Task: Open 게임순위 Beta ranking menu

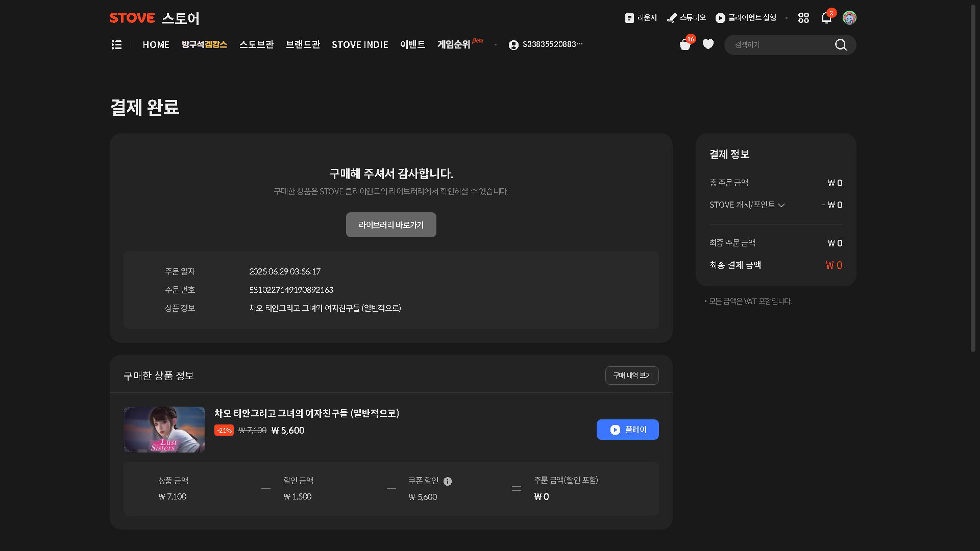Action: pyautogui.click(x=459, y=44)
